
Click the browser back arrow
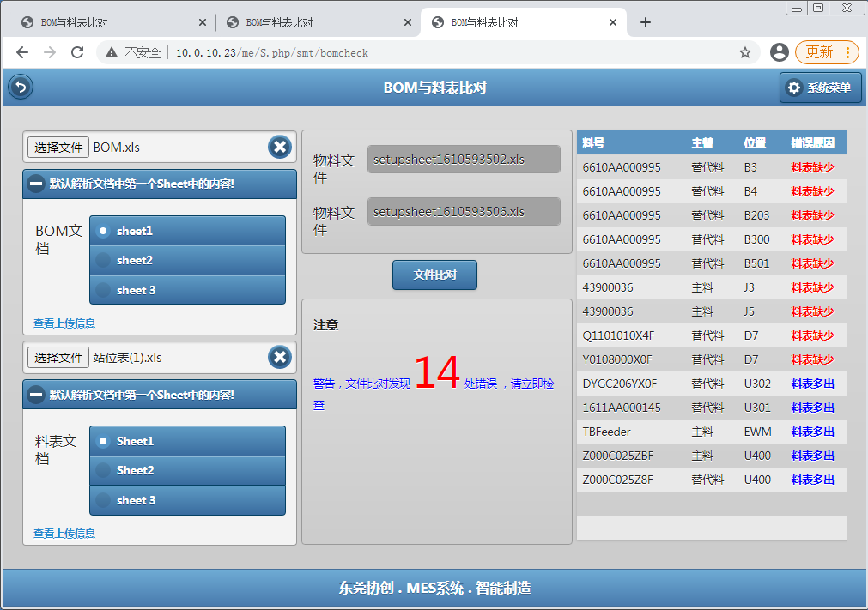pyautogui.click(x=22, y=52)
